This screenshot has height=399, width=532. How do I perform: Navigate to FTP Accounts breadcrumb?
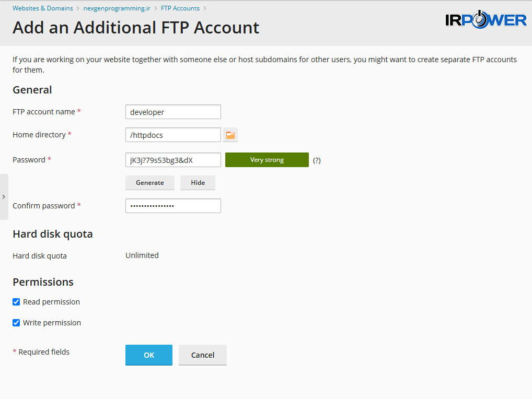[180, 8]
